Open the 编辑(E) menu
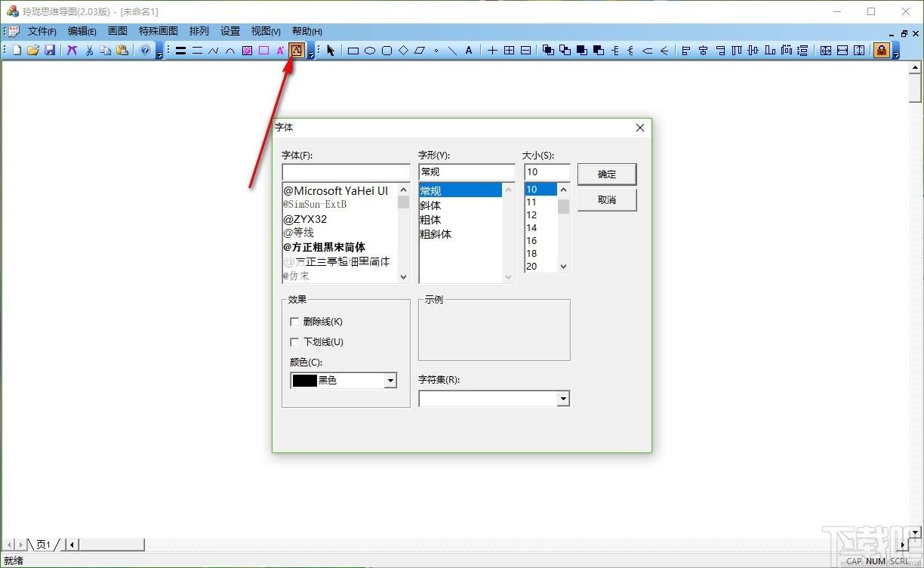 [x=82, y=31]
